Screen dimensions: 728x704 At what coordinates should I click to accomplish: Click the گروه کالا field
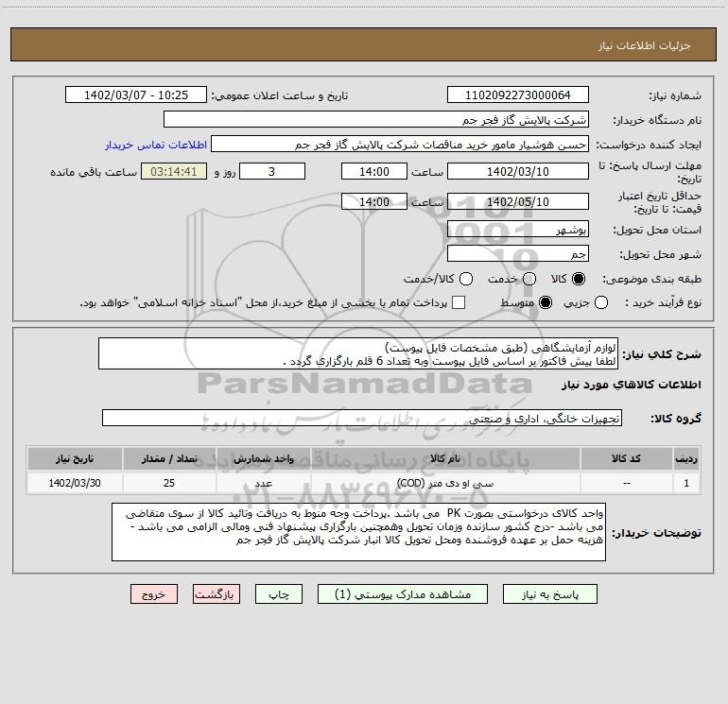(x=362, y=418)
